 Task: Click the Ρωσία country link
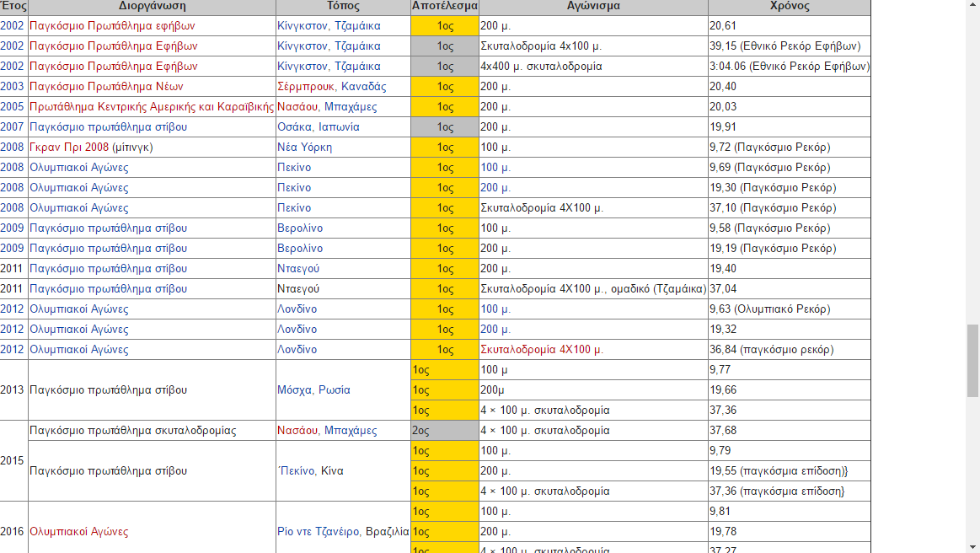pos(334,390)
